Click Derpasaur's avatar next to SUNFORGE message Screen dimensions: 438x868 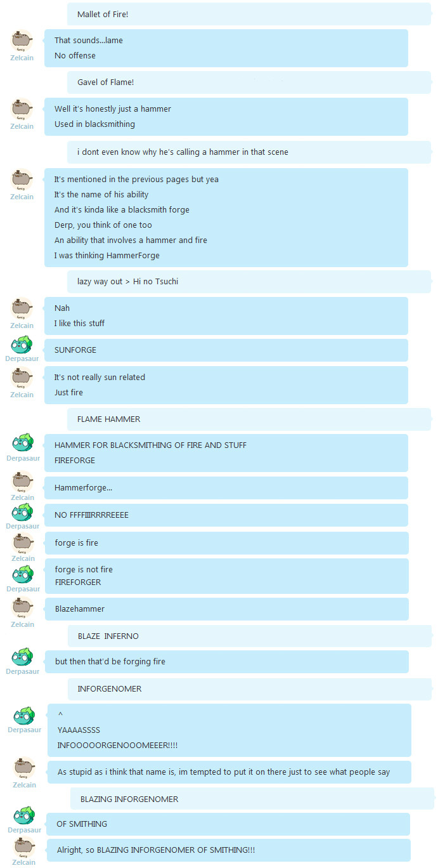click(x=23, y=344)
